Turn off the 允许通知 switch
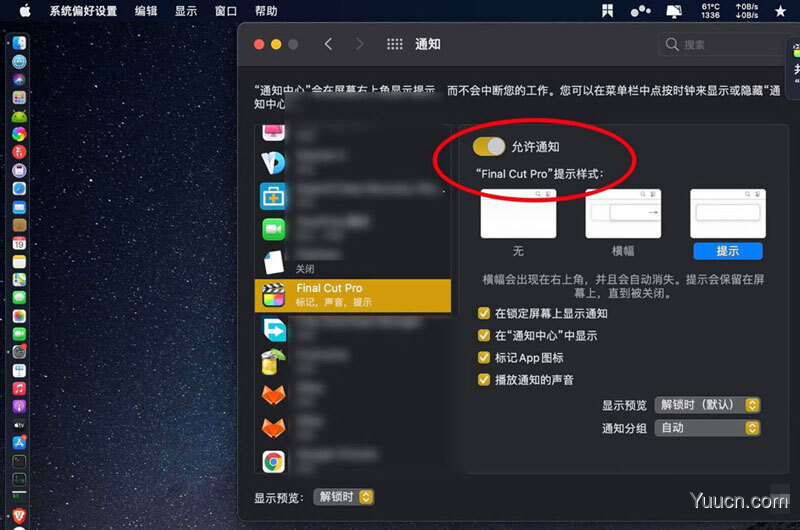Screen dimensions: 800x530 pyautogui.click(x=489, y=147)
